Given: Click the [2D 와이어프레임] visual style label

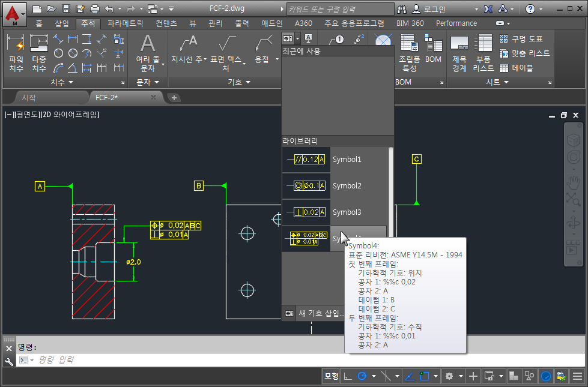Looking at the screenshot, I should click(70, 115).
